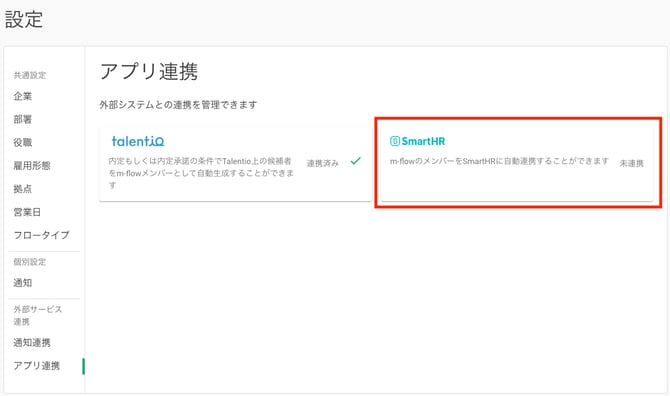Open the SmartHR integration card
The width and height of the screenshot is (670, 396).
517,164
